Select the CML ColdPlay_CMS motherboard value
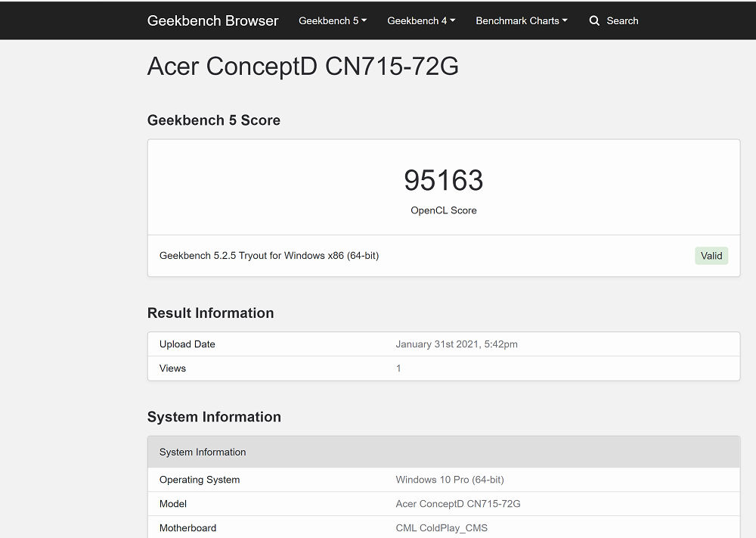 click(x=442, y=528)
